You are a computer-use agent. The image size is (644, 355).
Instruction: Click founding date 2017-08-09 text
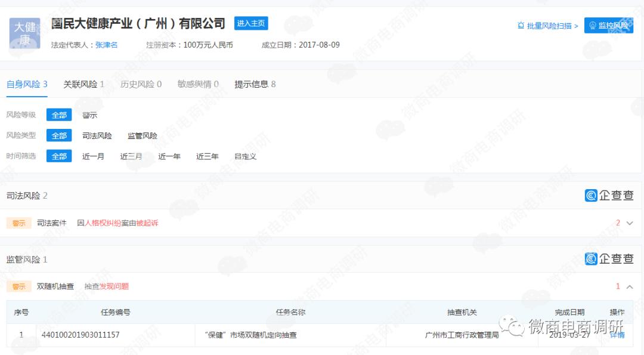point(319,45)
